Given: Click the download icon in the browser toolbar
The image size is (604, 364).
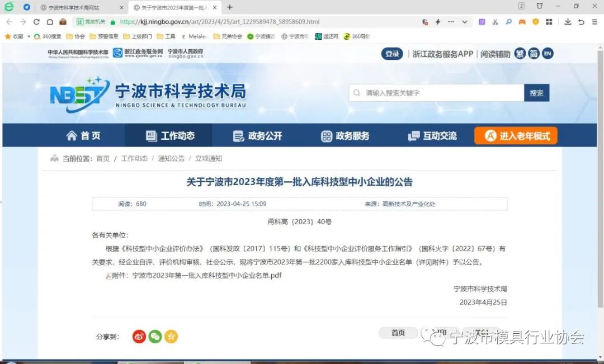Looking at the screenshot, I should point(568,22).
